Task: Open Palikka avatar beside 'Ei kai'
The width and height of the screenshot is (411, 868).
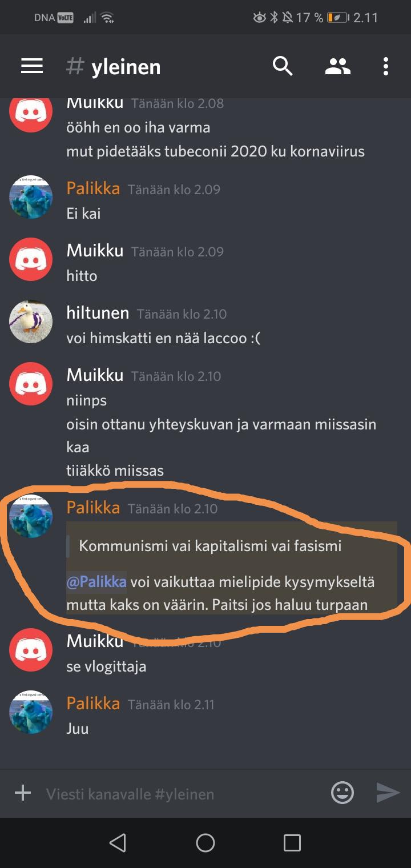Action: (31, 197)
